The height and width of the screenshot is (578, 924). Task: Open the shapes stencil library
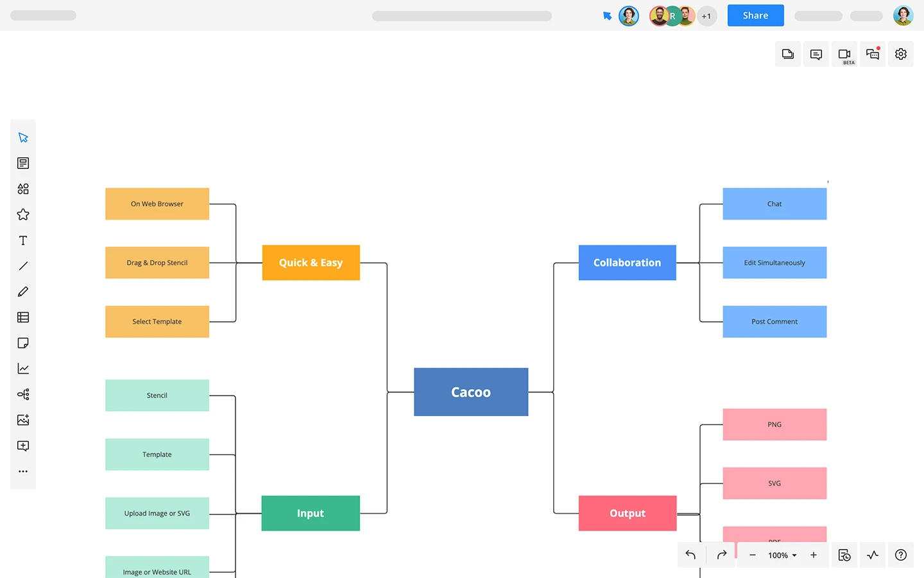(x=23, y=189)
